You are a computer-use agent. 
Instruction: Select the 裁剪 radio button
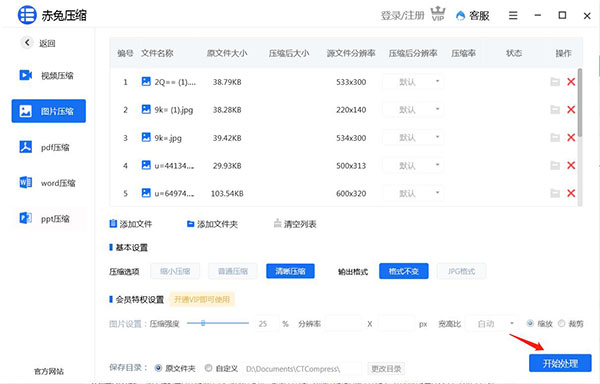[x=561, y=324]
